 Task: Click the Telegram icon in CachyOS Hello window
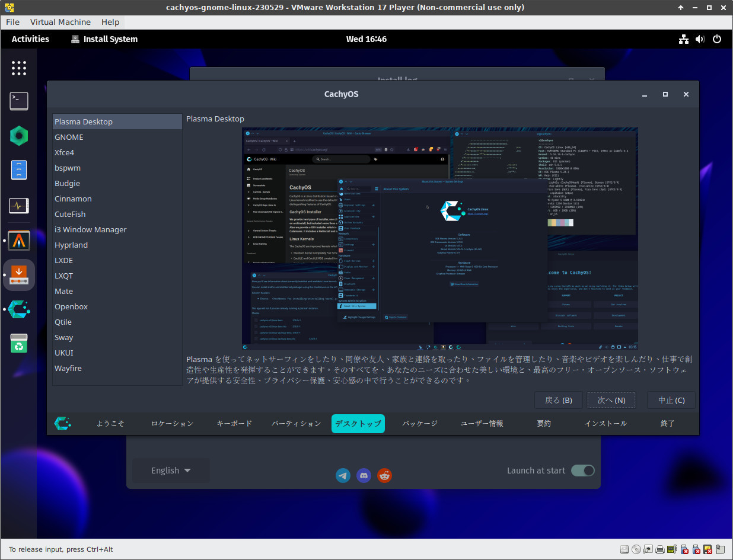343,475
